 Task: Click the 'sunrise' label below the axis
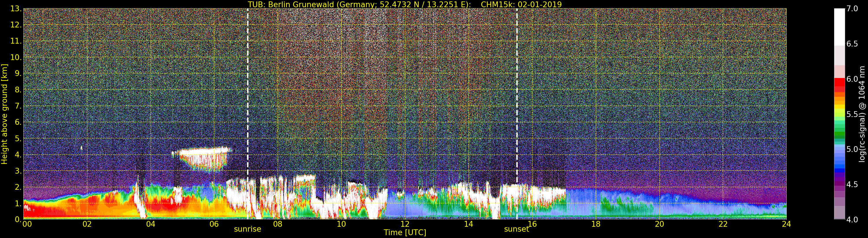[x=247, y=229]
